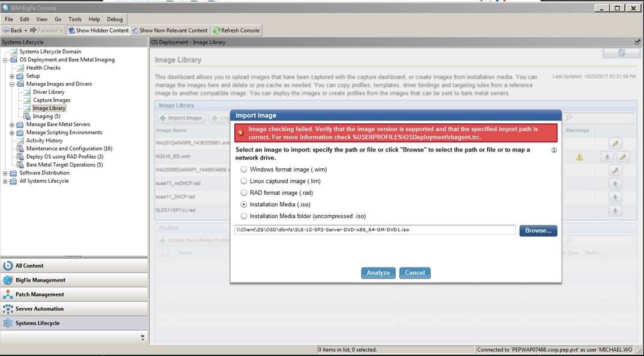Open the Debug menu
Screen dimensions: 644x356
[x=114, y=19]
